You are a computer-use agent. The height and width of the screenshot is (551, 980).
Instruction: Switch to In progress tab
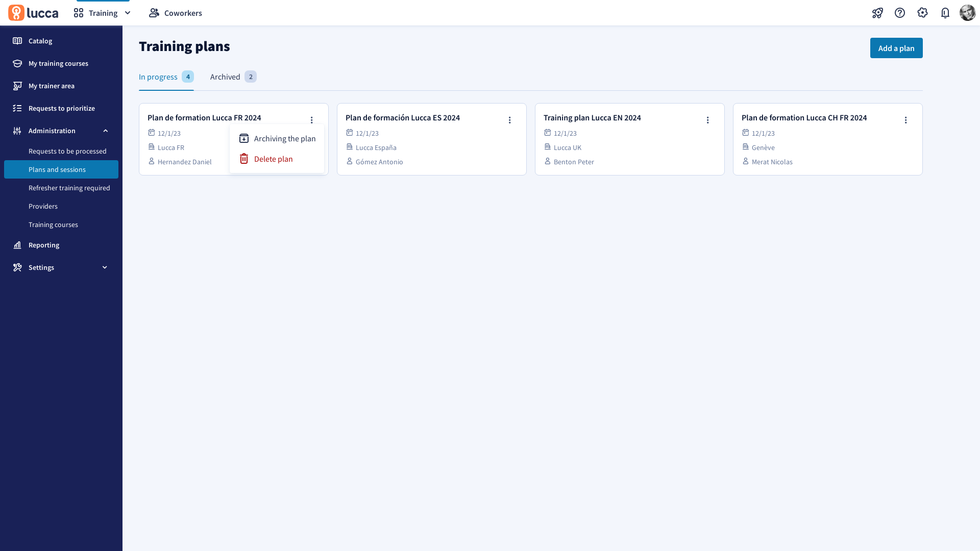click(166, 77)
